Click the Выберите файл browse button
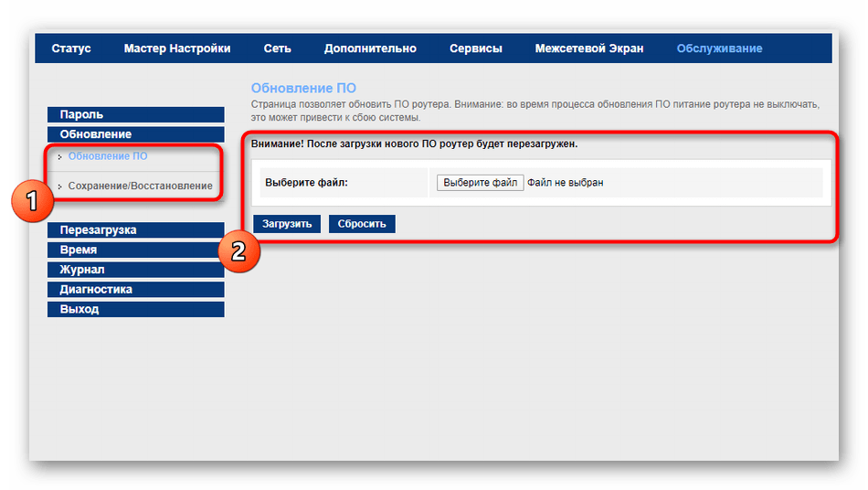 [x=480, y=183]
